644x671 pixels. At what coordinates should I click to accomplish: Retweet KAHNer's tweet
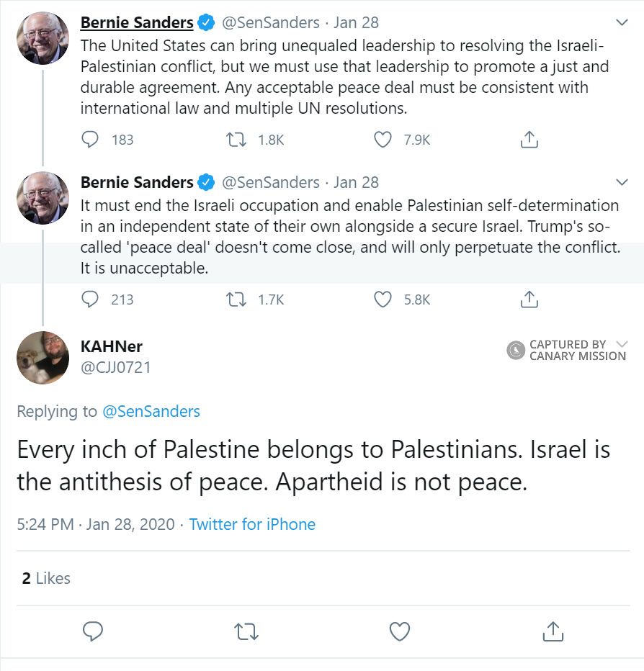click(x=246, y=632)
